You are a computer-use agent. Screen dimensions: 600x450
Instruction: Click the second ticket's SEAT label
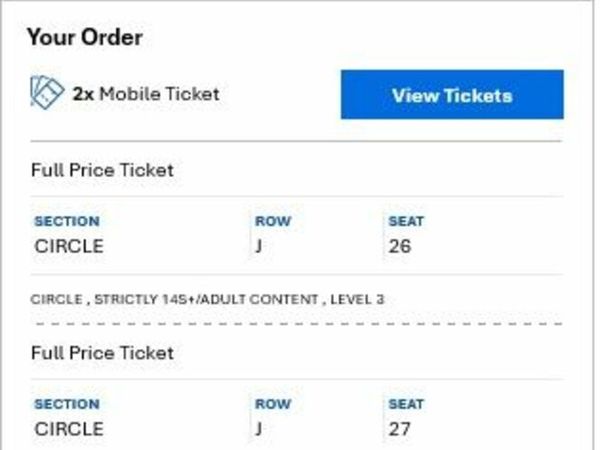coord(406,404)
